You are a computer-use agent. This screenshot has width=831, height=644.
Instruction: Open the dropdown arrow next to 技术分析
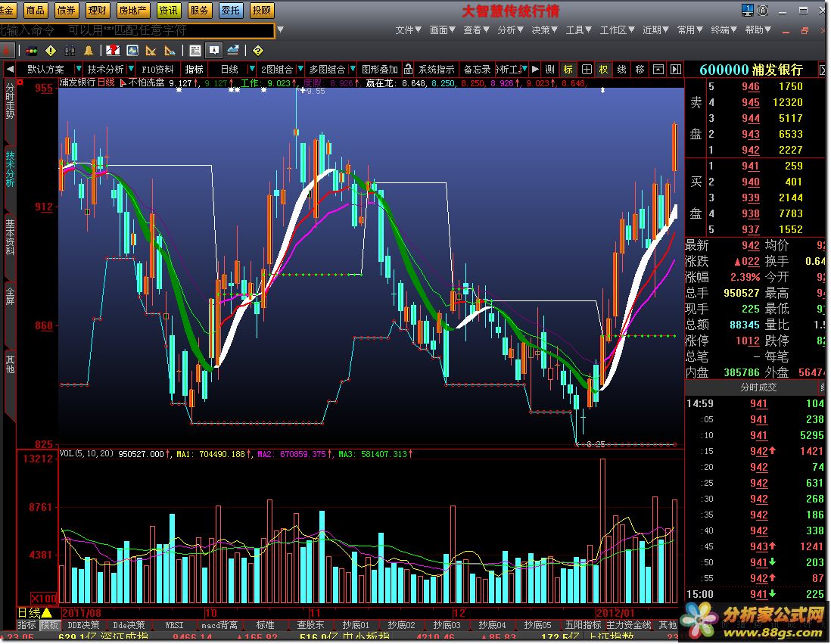131,70
